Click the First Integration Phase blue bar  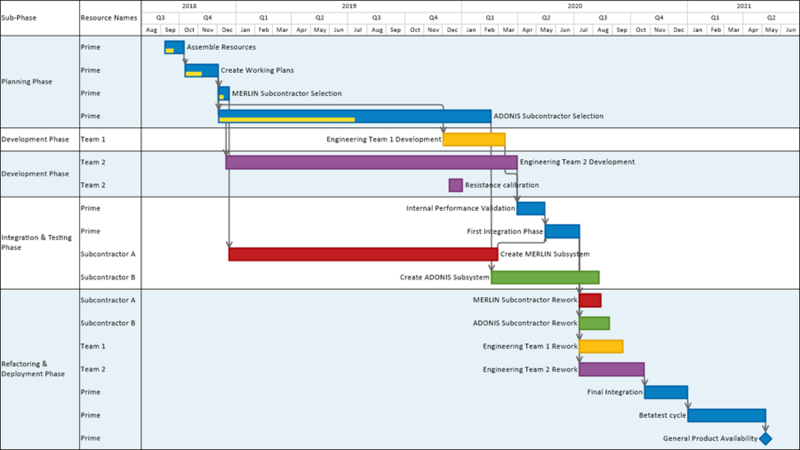click(562, 231)
